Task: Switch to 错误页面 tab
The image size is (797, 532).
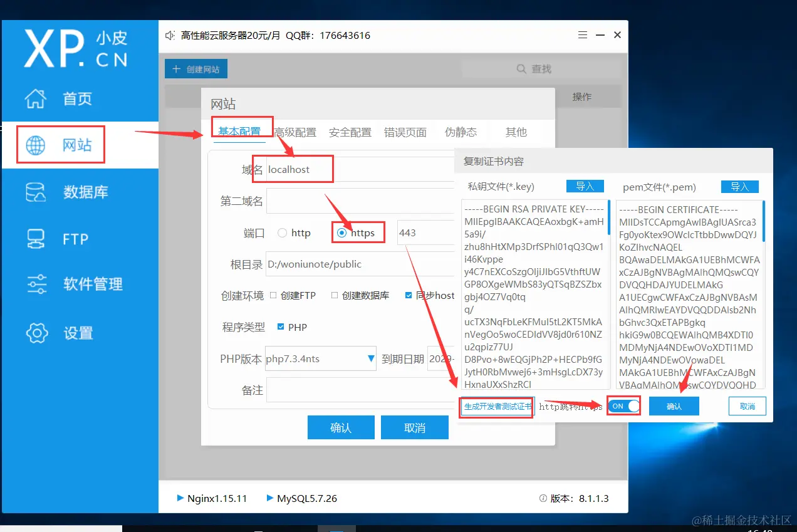Action: coord(405,132)
